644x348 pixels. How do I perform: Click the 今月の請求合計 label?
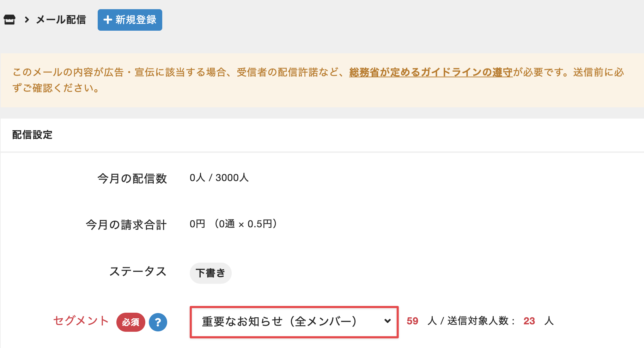(126, 225)
